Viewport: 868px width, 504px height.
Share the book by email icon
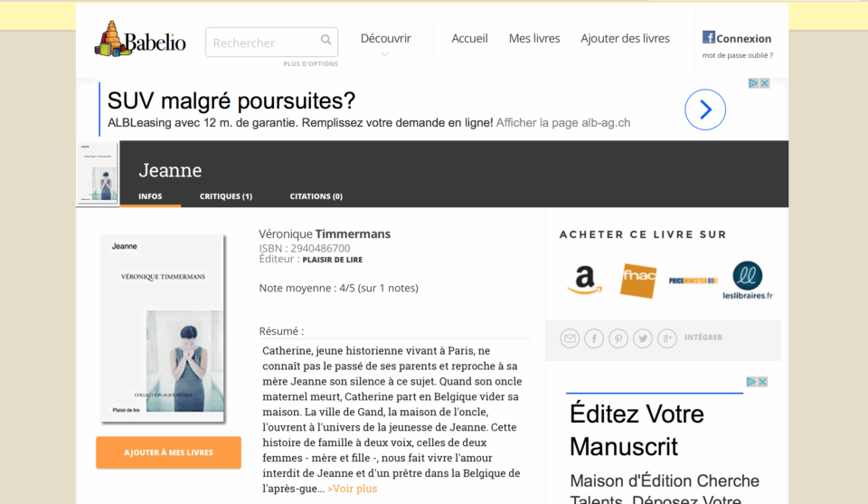570,338
